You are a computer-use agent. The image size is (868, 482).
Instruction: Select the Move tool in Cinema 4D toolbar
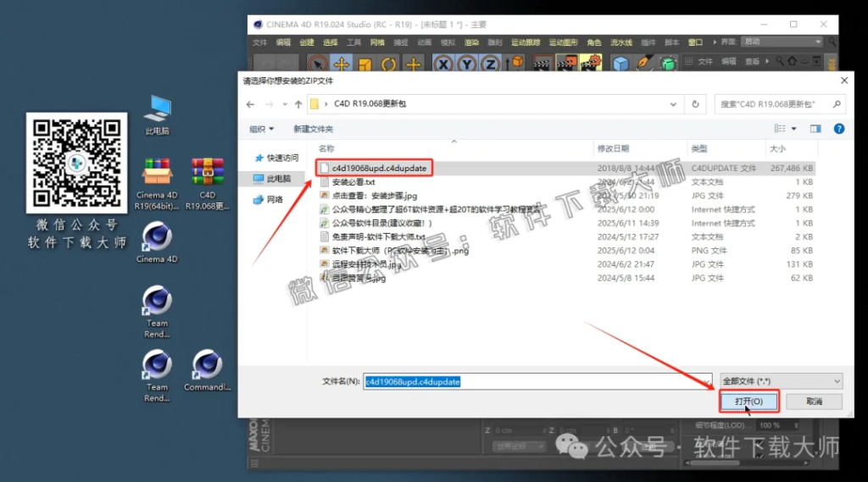pyautogui.click(x=342, y=64)
